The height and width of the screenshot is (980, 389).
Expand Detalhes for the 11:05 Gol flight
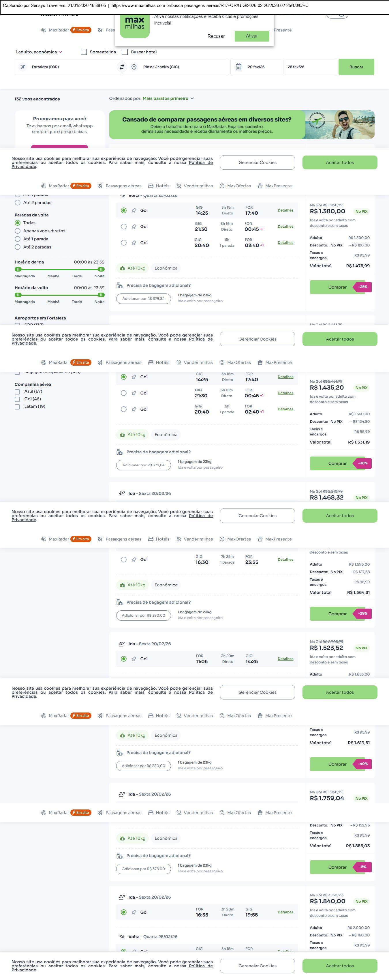pos(285,659)
